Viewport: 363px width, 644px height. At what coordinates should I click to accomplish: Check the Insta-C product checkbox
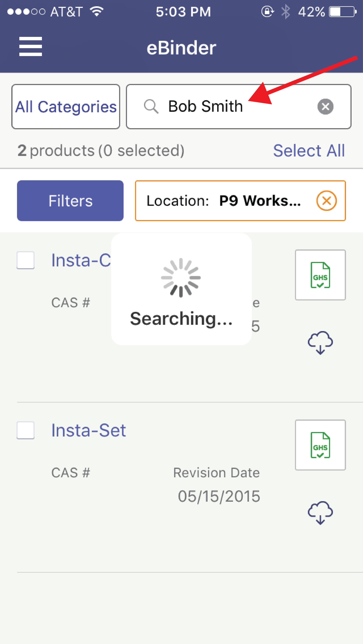click(x=25, y=260)
